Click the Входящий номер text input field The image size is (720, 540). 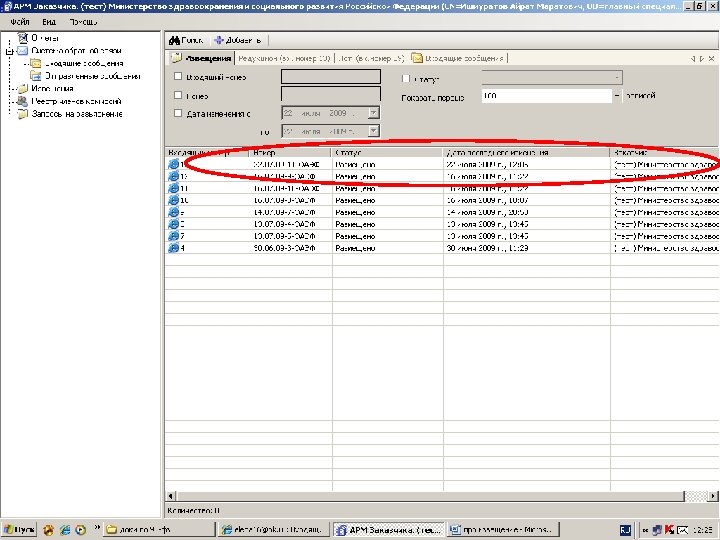point(331,77)
